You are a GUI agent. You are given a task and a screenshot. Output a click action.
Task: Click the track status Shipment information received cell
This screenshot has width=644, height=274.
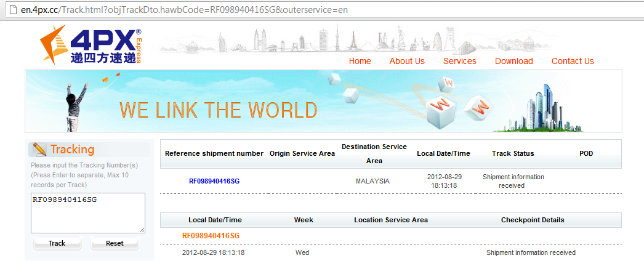(513, 181)
